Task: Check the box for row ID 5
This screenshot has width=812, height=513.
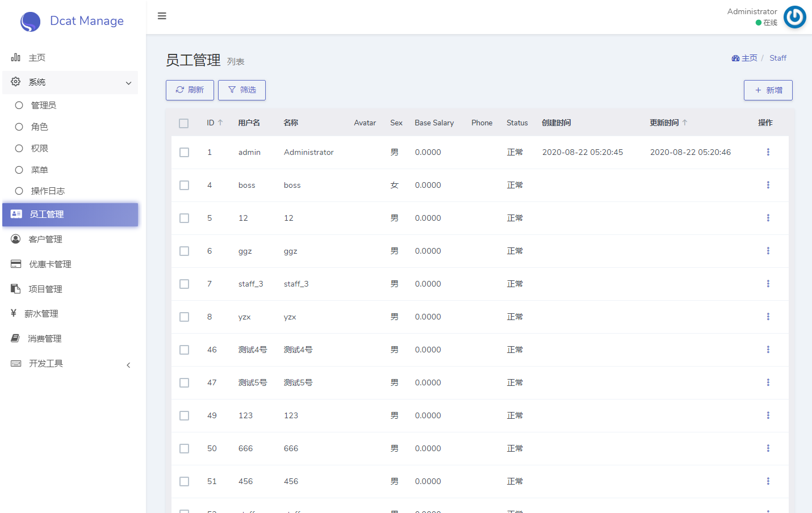Action: [x=184, y=218]
